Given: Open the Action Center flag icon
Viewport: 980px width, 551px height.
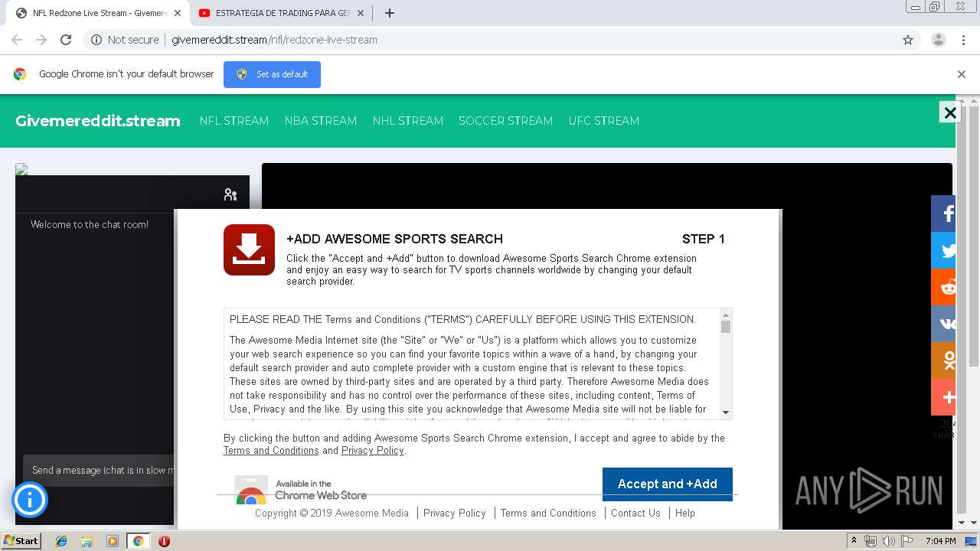Looking at the screenshot, I should pyautogui.click(x=907, y=541).
